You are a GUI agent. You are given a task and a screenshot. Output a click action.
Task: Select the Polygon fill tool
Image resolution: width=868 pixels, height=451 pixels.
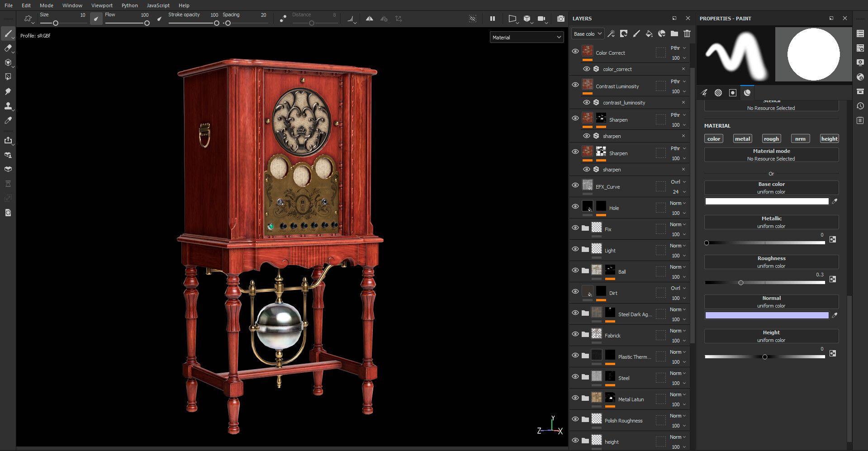8,77
